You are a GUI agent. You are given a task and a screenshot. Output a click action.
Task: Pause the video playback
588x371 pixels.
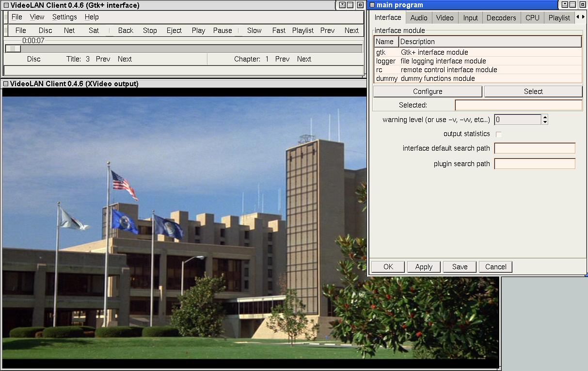pyautogui.click(x=222, y=30)
